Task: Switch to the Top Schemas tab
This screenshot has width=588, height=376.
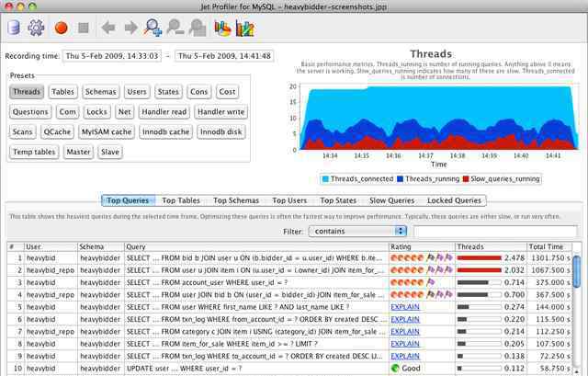Action: (236, 200)
